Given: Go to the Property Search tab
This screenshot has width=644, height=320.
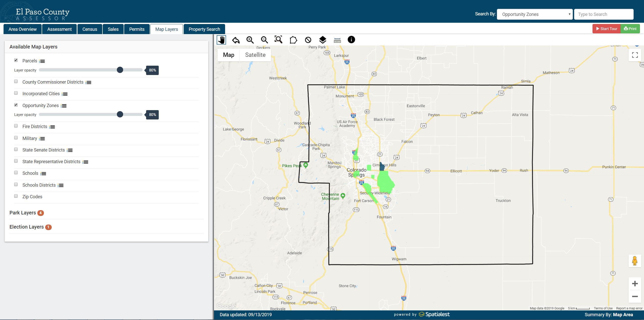Looking at the screenshot, I should [x=204, y=29].
